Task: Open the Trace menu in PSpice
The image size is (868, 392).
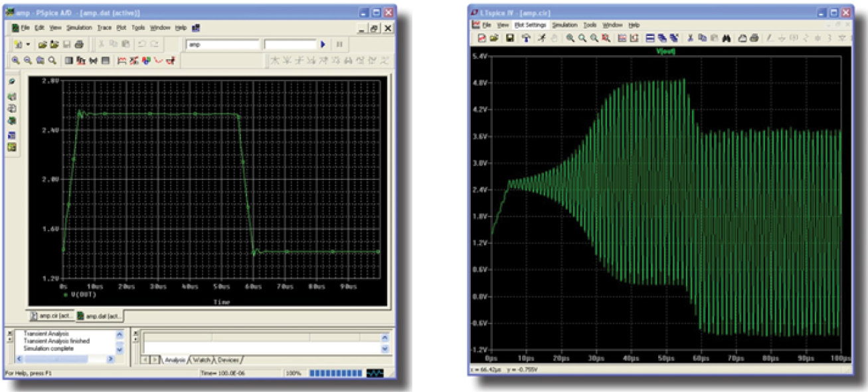Action: pyautogui.click(x=104, y=28)
